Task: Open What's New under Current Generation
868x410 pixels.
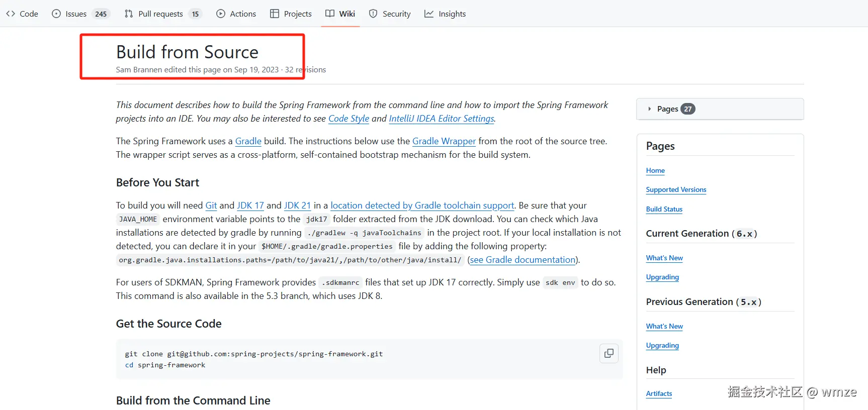Action: 664,258
